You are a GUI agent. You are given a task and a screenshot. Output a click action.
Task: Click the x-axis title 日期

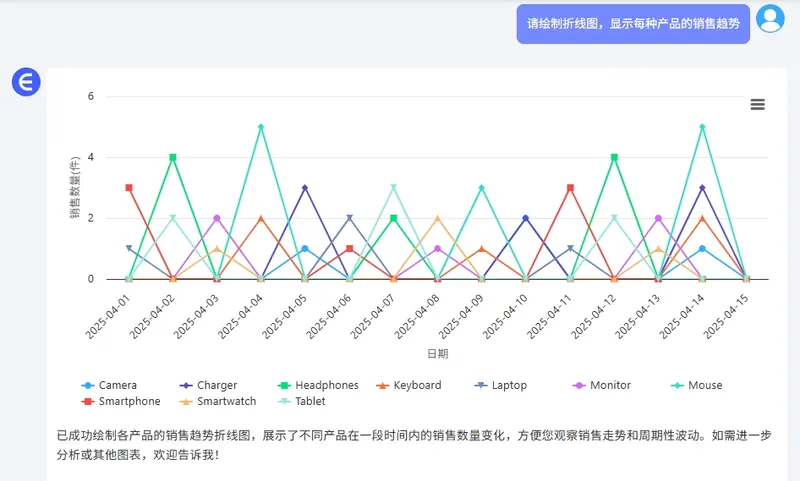437,354
